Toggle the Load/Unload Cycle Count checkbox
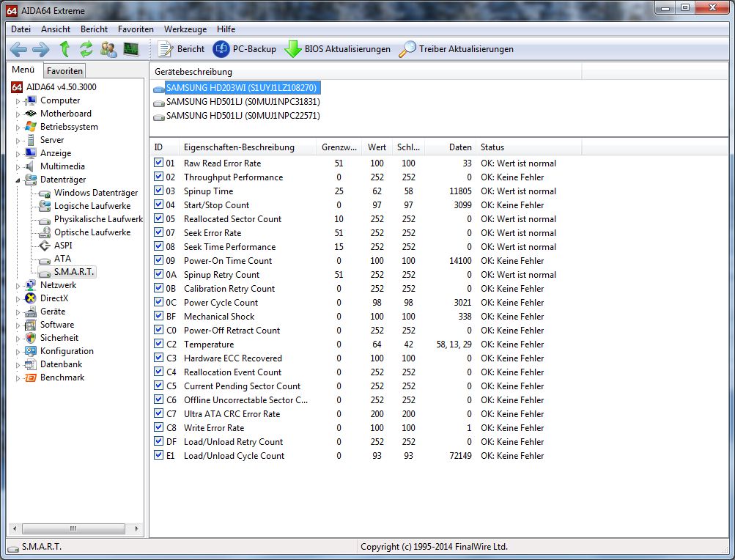The height and width of the screenshot is (560, 735). [x=158, y=455]
